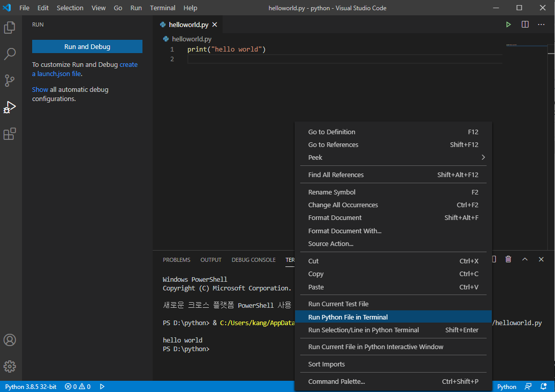This screenshot has width=555, height=392.
Task: Select the helloworld.py editor tab
Action: point(188,25)
